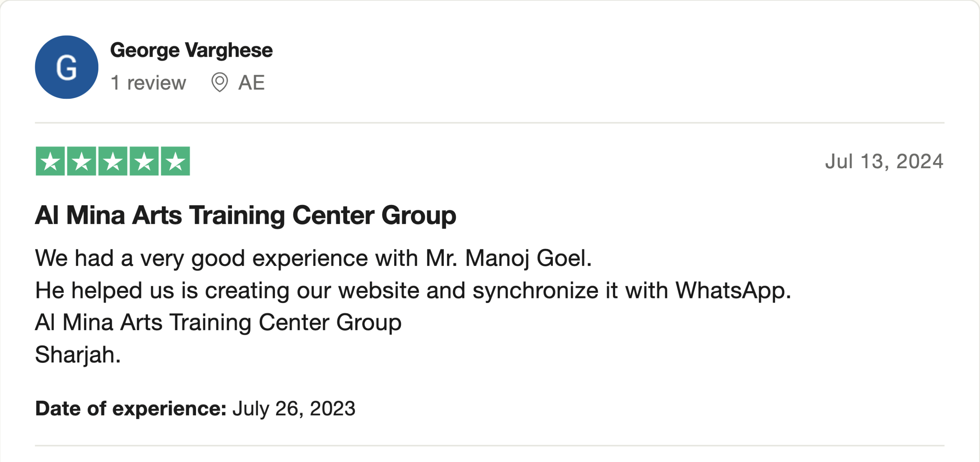Viewport: 980px width, 462px height.
Task: Open the bold review title heading
Action: pos(245,215)
